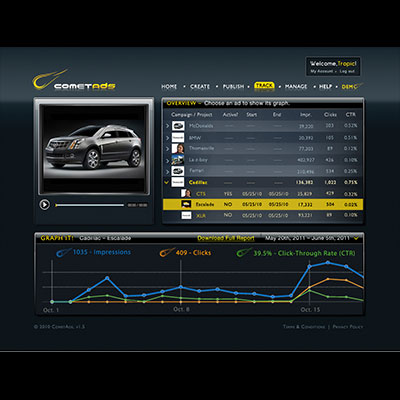Select the La-z-boy campaign name
The image size is (400, 400).
[x=198, y=160]
